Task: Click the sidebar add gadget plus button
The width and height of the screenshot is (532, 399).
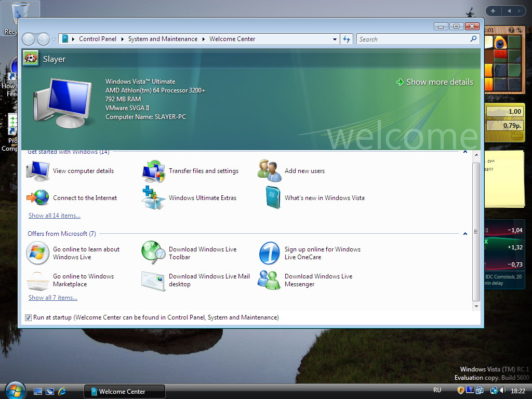Action: 493,11
